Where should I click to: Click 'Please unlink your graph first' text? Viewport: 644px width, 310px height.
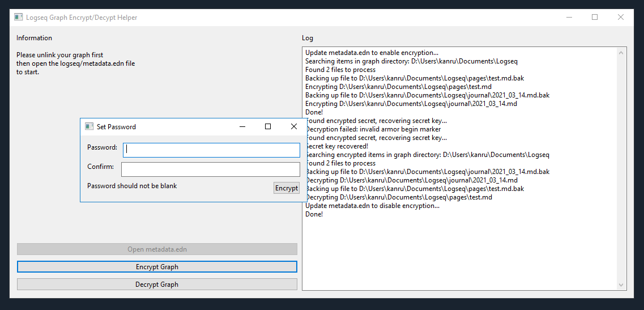point(60,54)
